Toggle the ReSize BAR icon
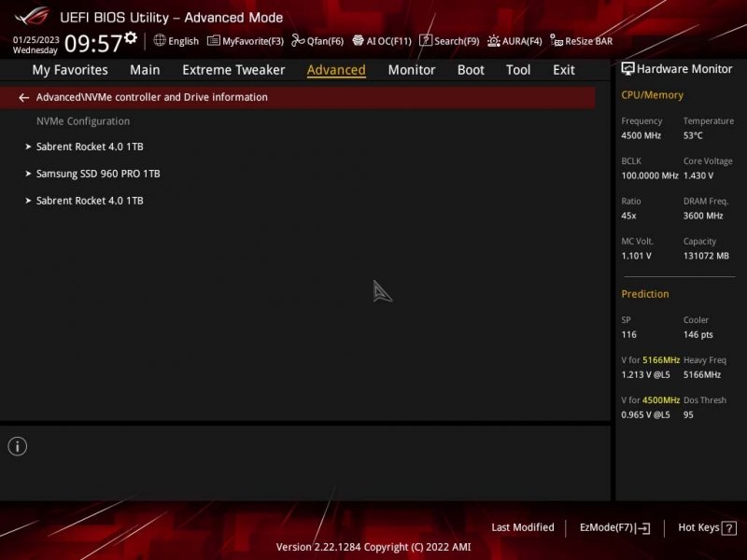 point(557,40)
